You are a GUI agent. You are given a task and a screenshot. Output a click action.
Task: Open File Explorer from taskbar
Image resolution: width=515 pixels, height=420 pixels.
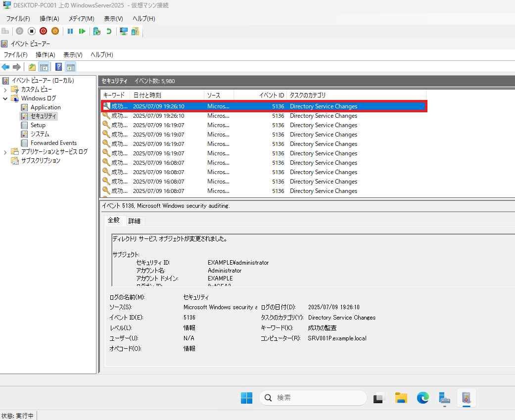401,398
